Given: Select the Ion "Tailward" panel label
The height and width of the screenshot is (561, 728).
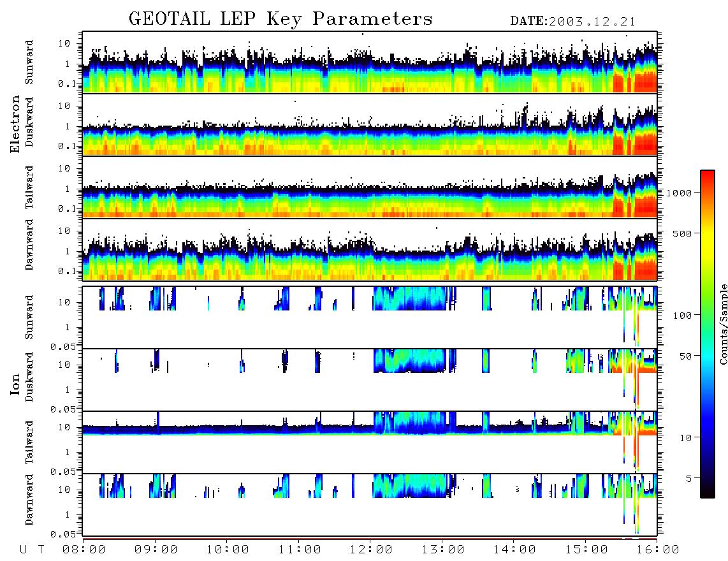Looking at the screenshot, I should (x=29, y=442).
